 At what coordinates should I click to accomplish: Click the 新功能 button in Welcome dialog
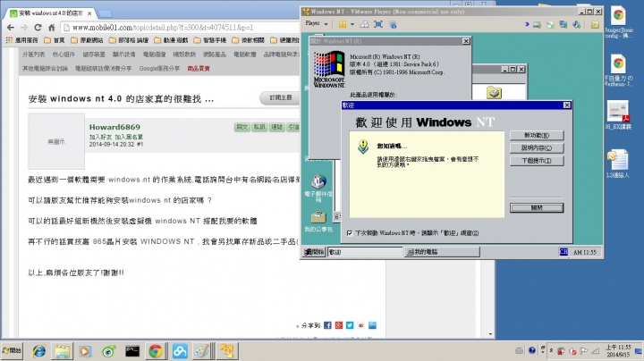coord(537,136)
